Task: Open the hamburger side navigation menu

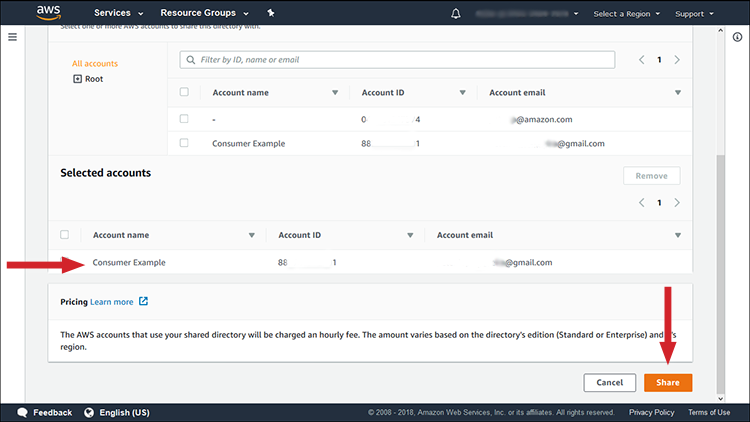Action: point(12,37)
